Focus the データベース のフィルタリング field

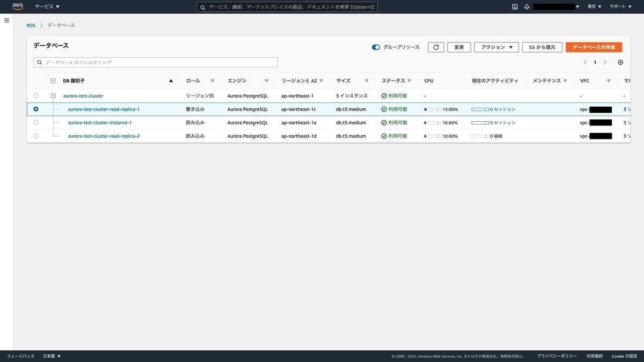point(156,62)
